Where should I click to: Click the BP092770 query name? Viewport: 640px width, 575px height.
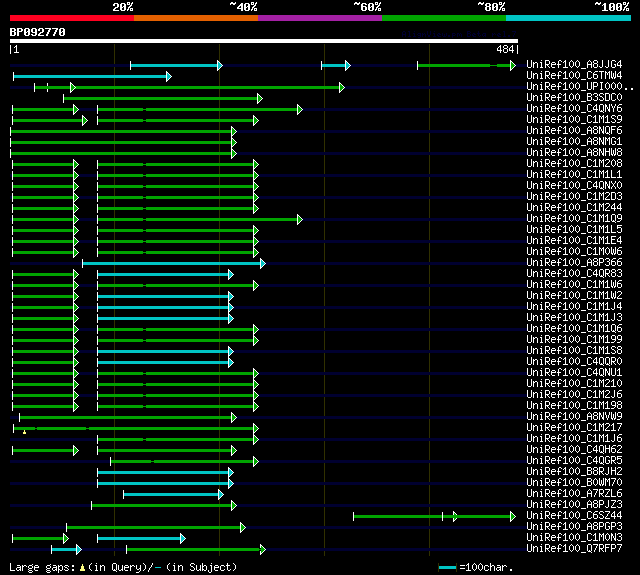pyautogui.click(x=38, y=32)
